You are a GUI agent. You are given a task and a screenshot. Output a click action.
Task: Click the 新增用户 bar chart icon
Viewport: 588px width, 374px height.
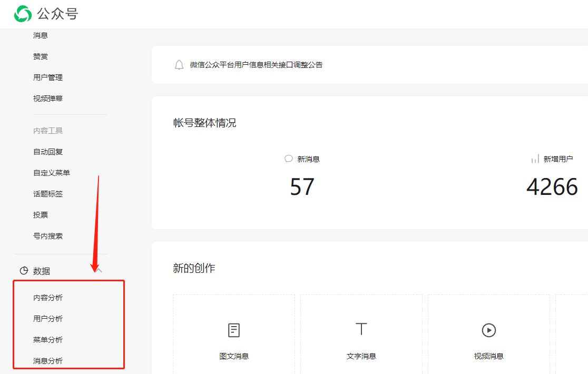pos(535,159)
